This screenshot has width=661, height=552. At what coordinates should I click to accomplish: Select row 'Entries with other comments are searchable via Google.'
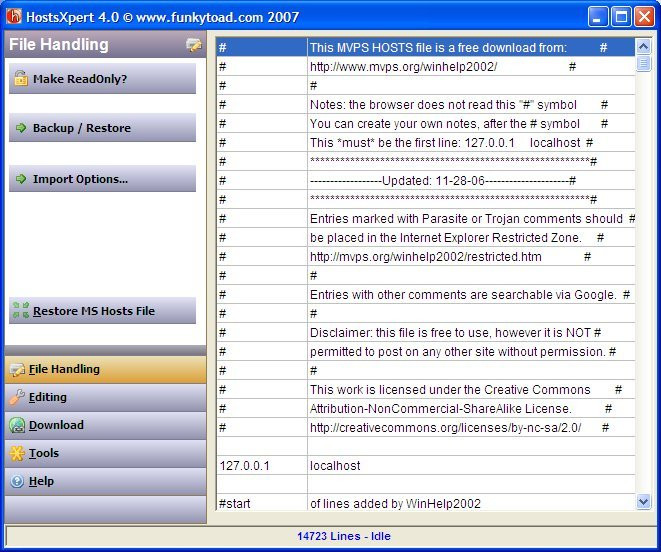[426, 294]
